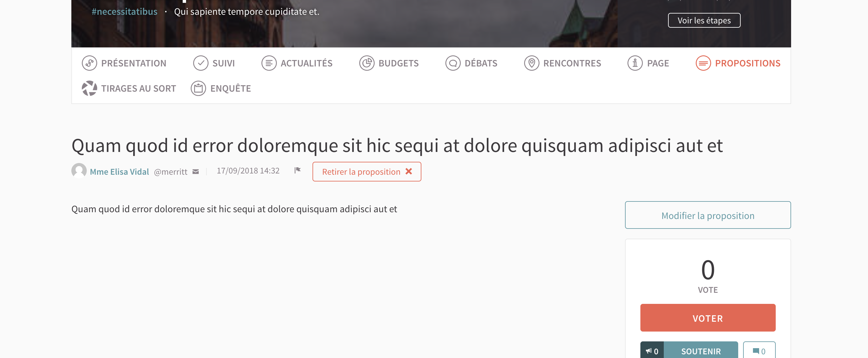This screenshot has height=358, width=868.
Task: Click the report flag icon near date
Action: pyautogui.click(x=297, y=170)
